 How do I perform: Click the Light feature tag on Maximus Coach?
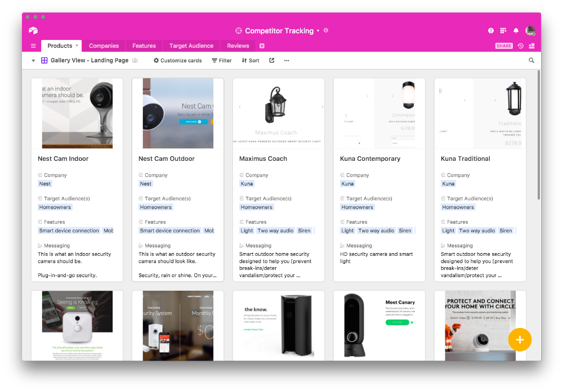(x=247, y=231)
